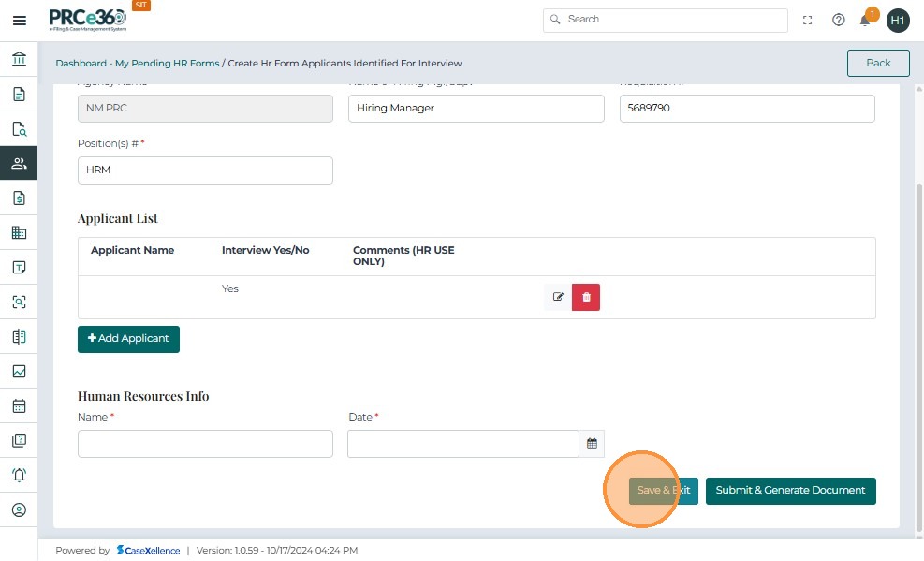Focus the Human Resources Name field
The width and height of the screenshot is (924, 561).
205,444
